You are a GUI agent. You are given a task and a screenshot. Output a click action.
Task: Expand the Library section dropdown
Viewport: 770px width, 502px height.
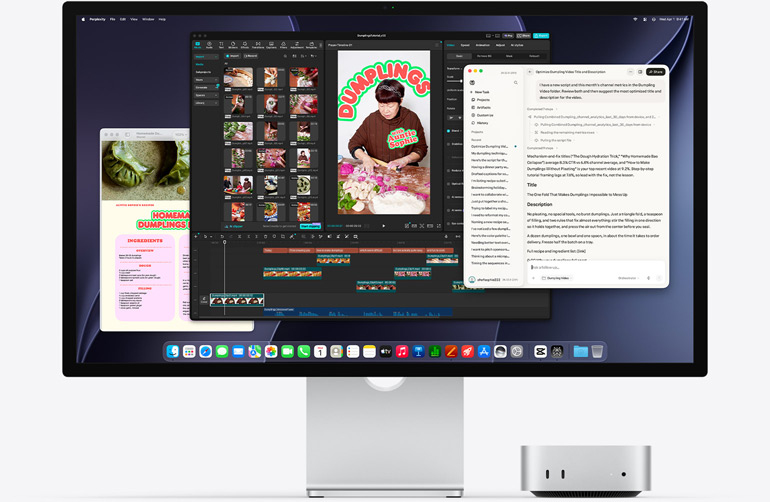coord(206,103)
